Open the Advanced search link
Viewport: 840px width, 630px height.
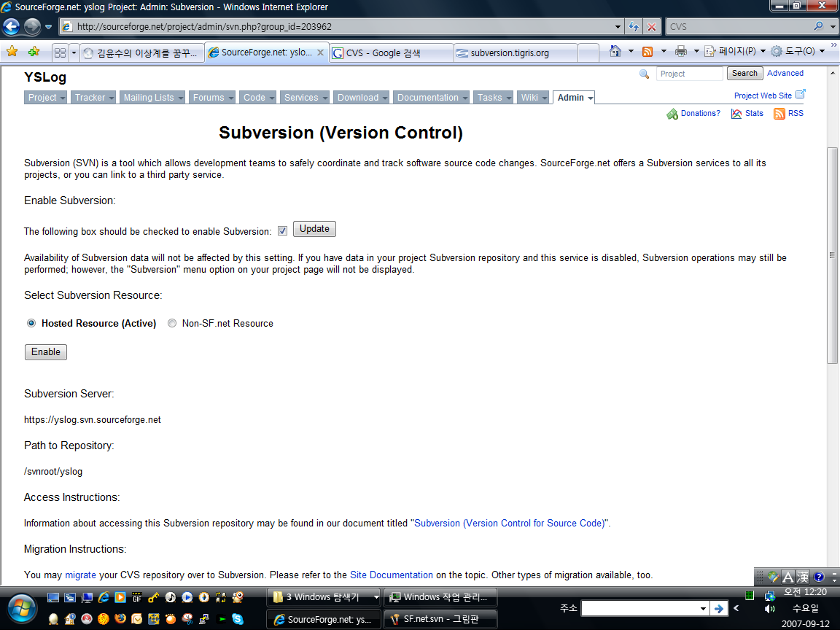click(x=785, y=73)
